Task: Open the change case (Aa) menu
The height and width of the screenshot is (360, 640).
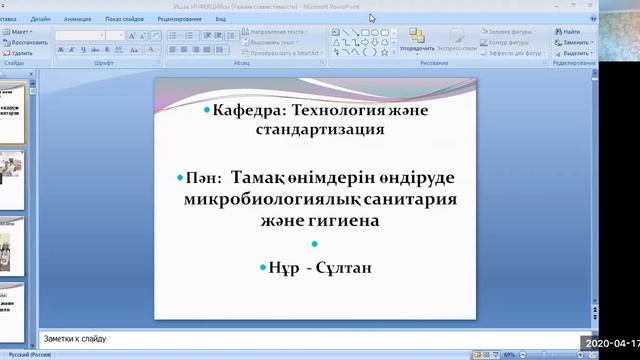Action: pos(134,50)
